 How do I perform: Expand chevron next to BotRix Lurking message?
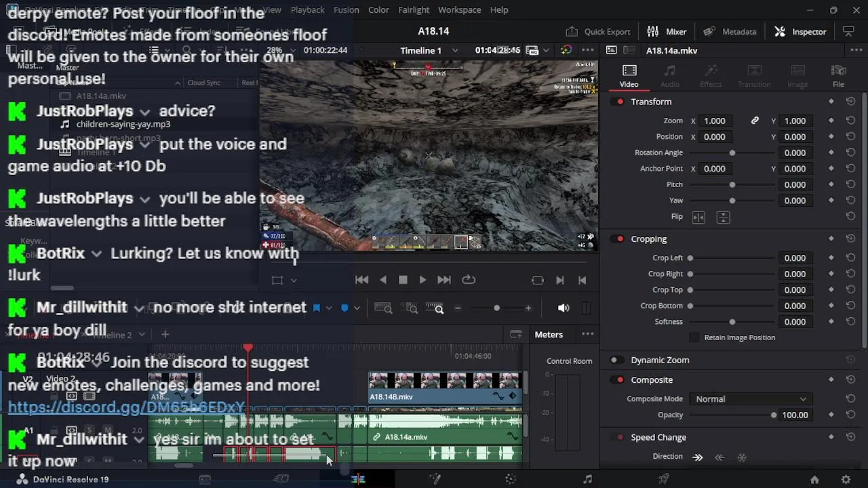(96, 253)
